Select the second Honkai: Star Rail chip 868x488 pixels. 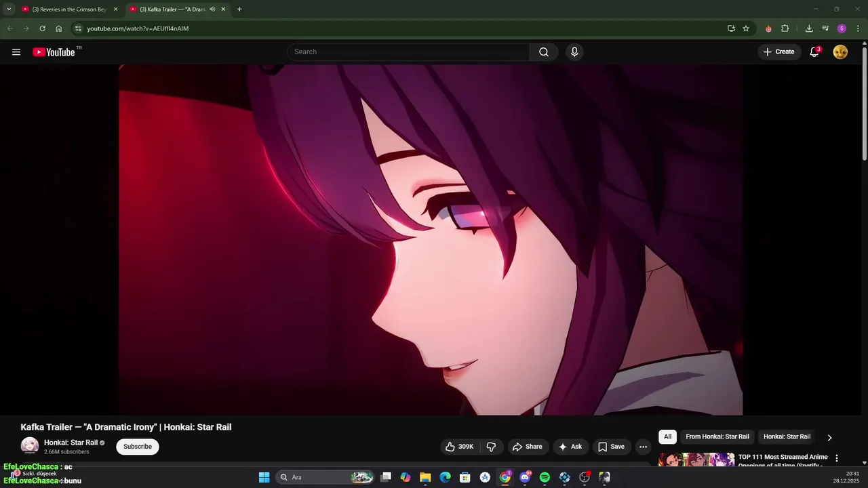787,437
